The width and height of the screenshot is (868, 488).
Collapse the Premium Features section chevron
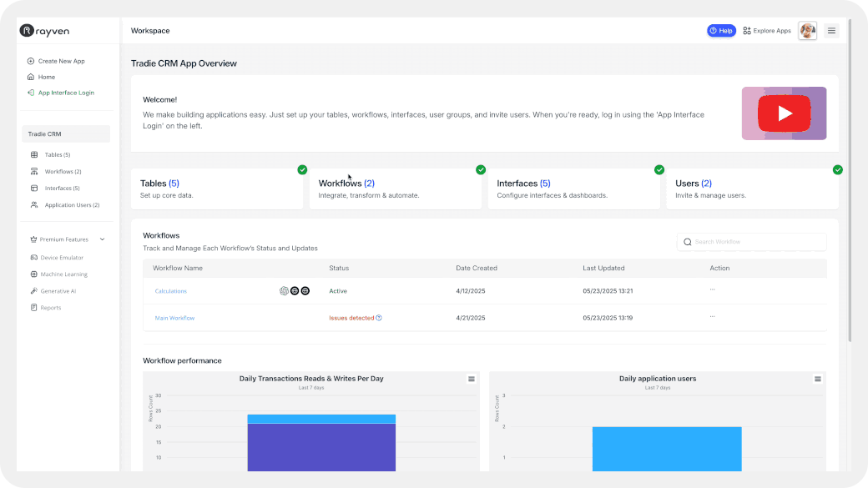(x=102, y=239)
